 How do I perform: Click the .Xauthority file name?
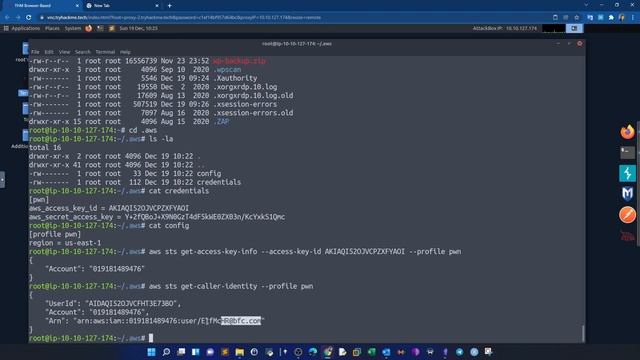236,78
